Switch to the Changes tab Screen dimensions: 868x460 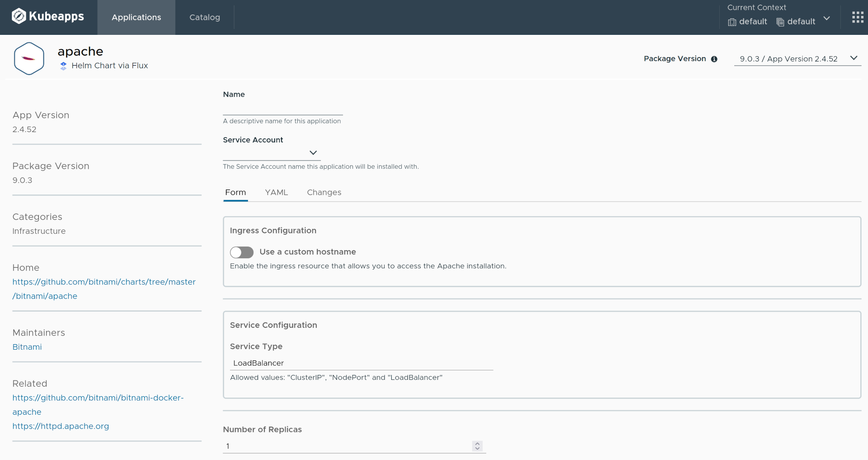click(324, 192)
